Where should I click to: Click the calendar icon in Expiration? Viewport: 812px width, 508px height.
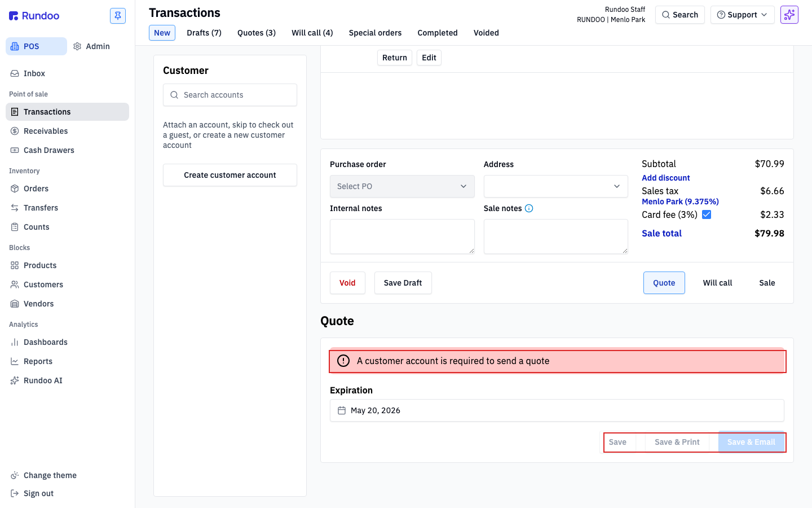click(x=342, y=410)
